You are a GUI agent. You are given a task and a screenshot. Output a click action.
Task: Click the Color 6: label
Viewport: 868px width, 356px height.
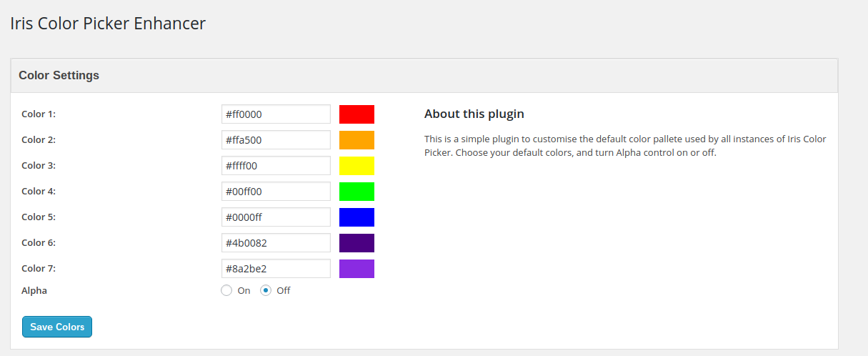point(39,243)
